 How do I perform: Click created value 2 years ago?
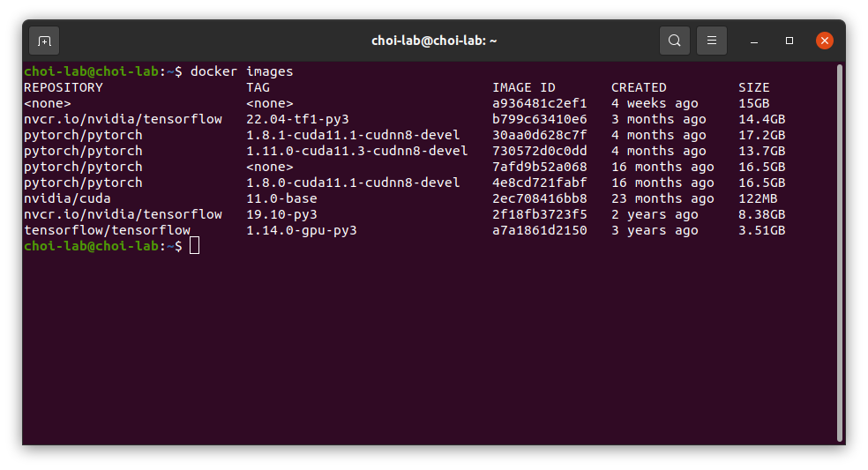655,214
